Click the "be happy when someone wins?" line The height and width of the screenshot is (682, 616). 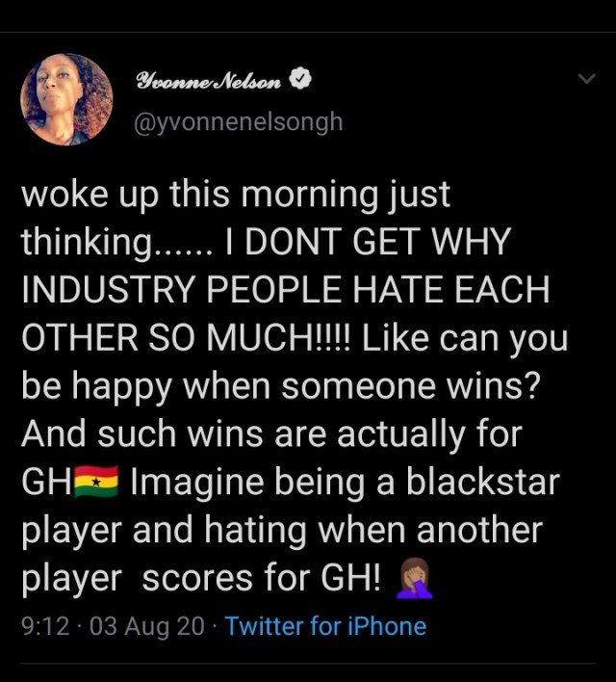pos(281,386)
